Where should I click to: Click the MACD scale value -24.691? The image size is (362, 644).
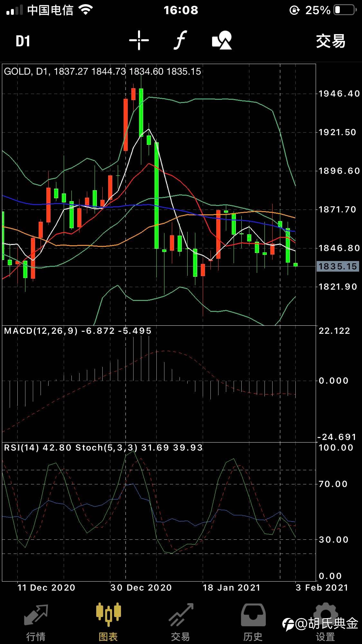(x=337, y=437)
